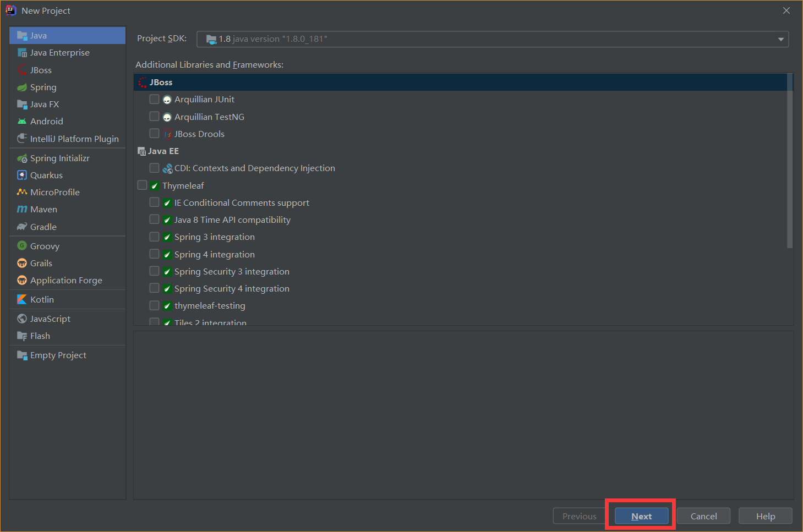Choose the Application Forge icon
Screen dimensions: 803x532
(22, 281)
